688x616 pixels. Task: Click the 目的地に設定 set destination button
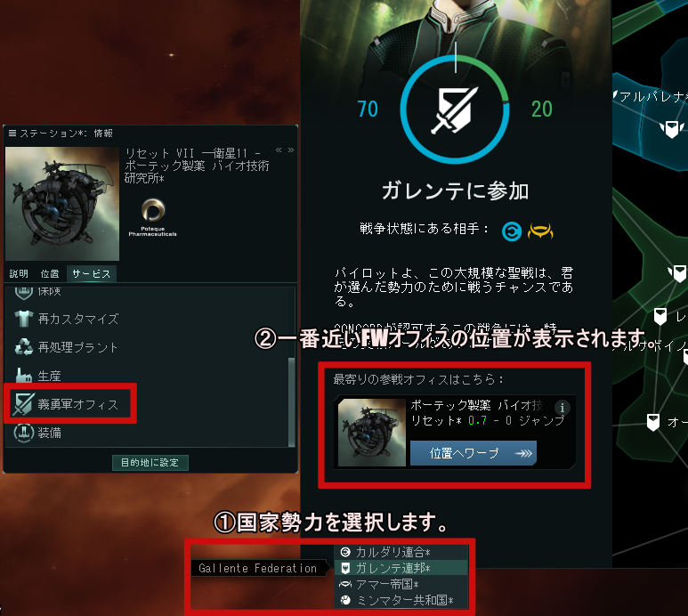click(x=150, y=462)
